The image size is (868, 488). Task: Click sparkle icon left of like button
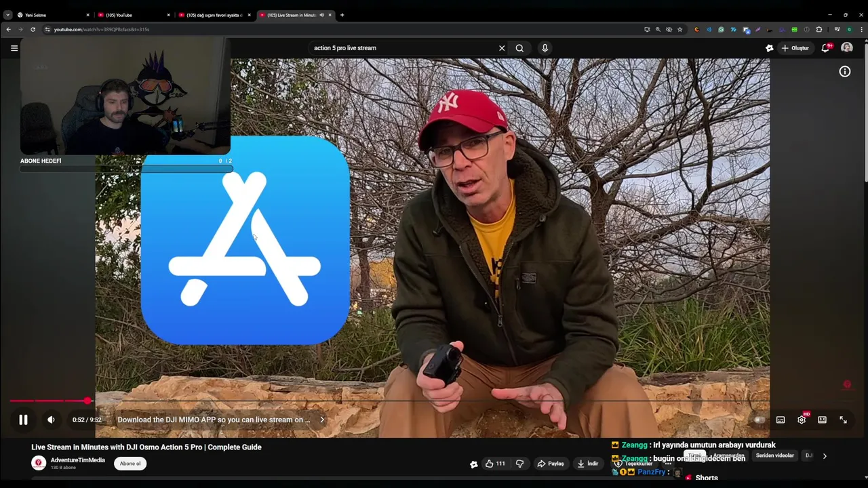(473, 464)
